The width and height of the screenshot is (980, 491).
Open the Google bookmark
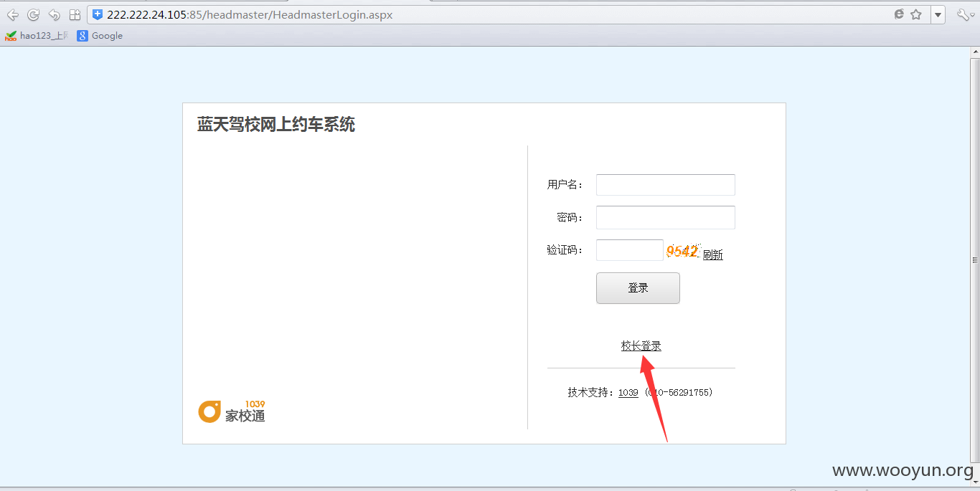point(100,36)
